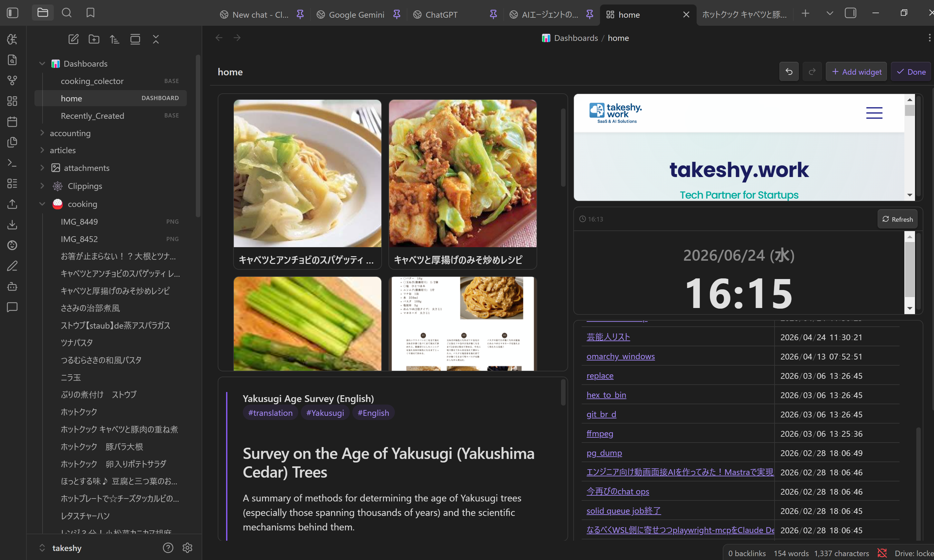934x560 pixels.
Task: Create a new note with pencil icon
Action: (73, 39)
